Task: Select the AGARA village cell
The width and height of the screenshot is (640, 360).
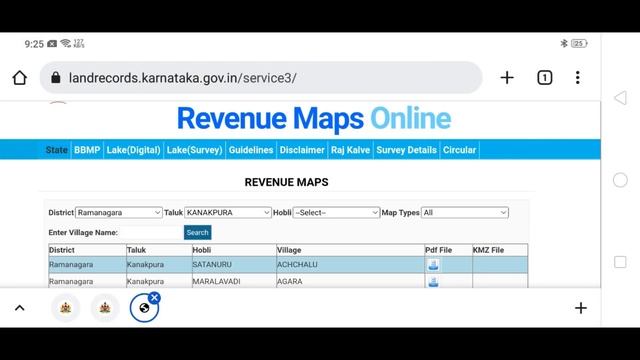Action: tap(350, 281)
